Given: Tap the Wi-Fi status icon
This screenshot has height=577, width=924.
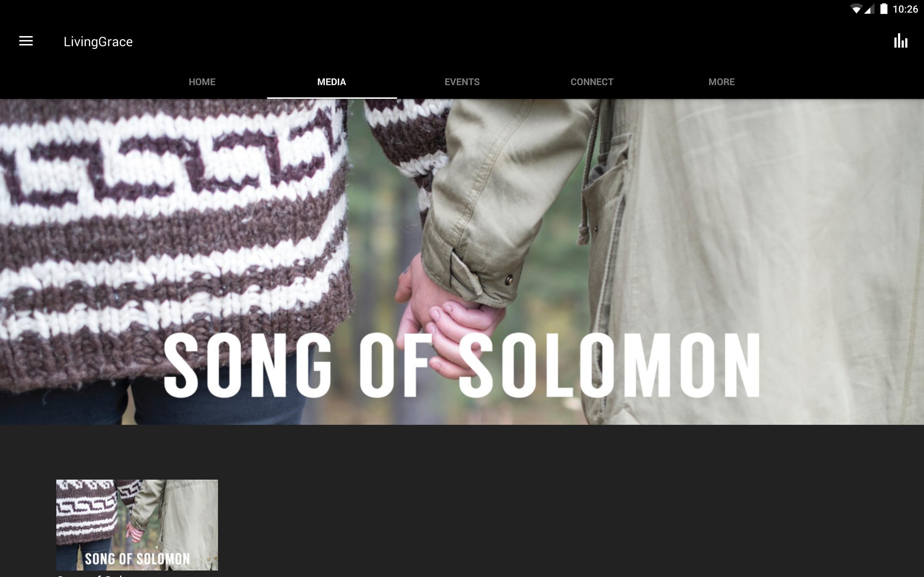Looking at the screenshot, I should click(x=857, y=9).
